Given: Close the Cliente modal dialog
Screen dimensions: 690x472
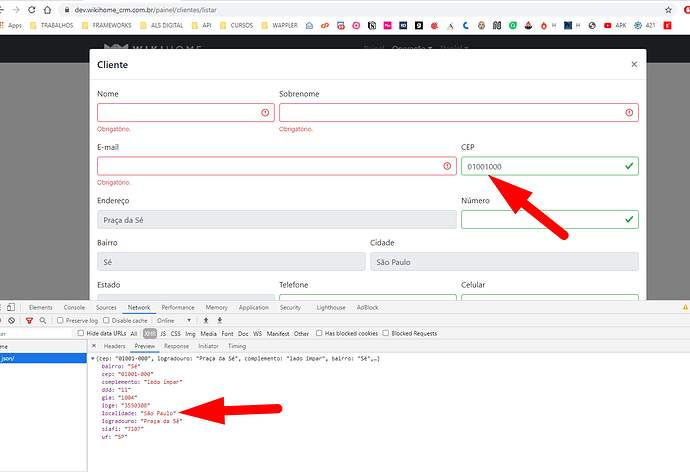Looking at the screenshot, I should click(x=633, y=64).
